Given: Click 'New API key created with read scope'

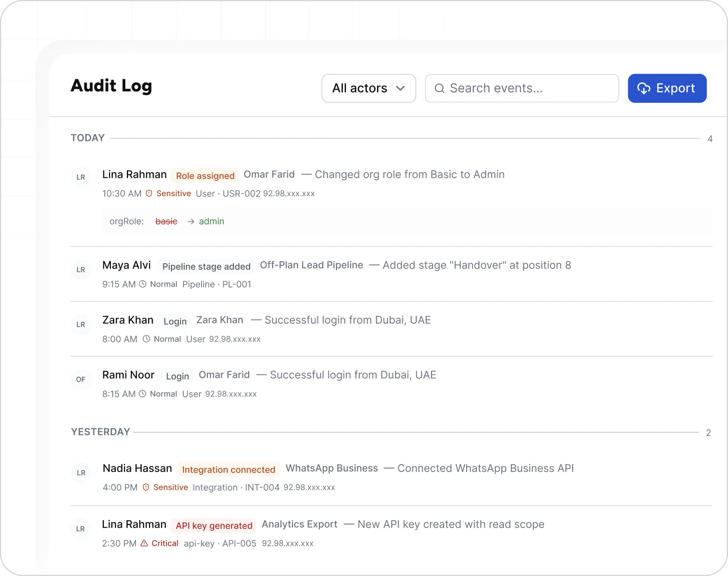Looking at the screenshot, I should 451,524.
